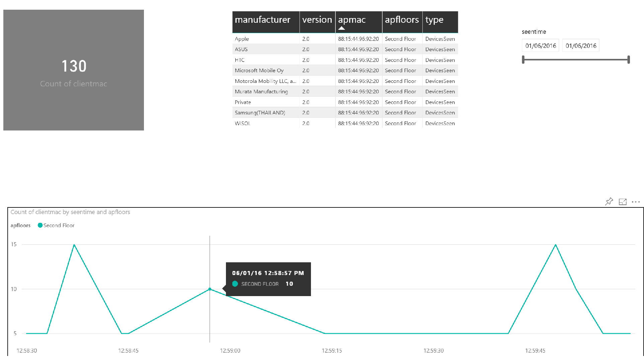Screen dimensions: 644x361
Task: Click the chart title Count of clientmac by seentime
Action: point(70,212)
